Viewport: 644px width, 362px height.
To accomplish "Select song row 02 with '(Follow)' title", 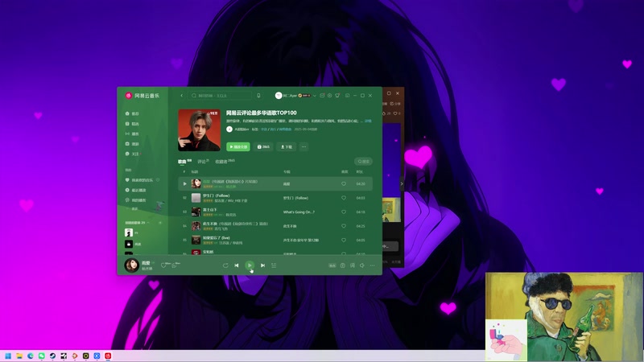I will [275, 198].
